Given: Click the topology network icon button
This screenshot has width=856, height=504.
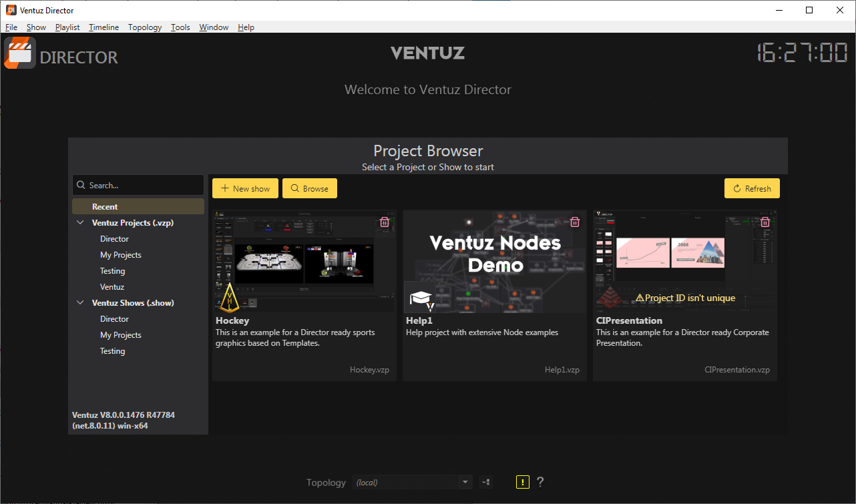Looking at the screenshot, I should pyautogui.click(x=485, y=482).
